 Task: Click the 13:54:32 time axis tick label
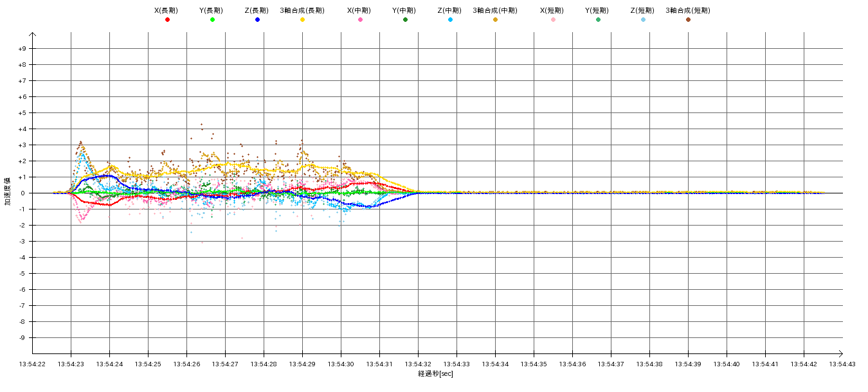[x=418, y=364]
